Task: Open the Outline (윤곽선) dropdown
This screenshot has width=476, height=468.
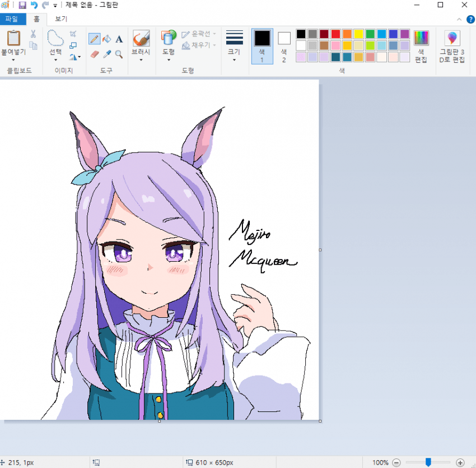Action: coord(199,34)
